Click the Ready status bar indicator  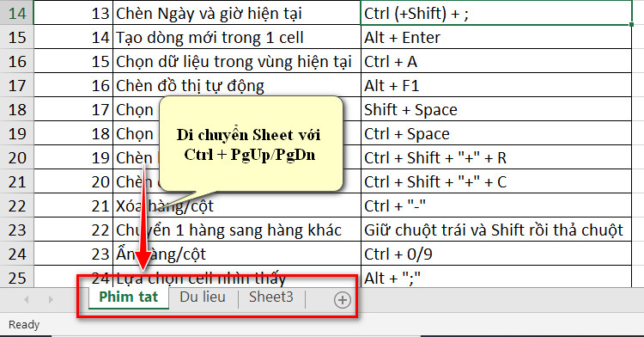point(24,325)
